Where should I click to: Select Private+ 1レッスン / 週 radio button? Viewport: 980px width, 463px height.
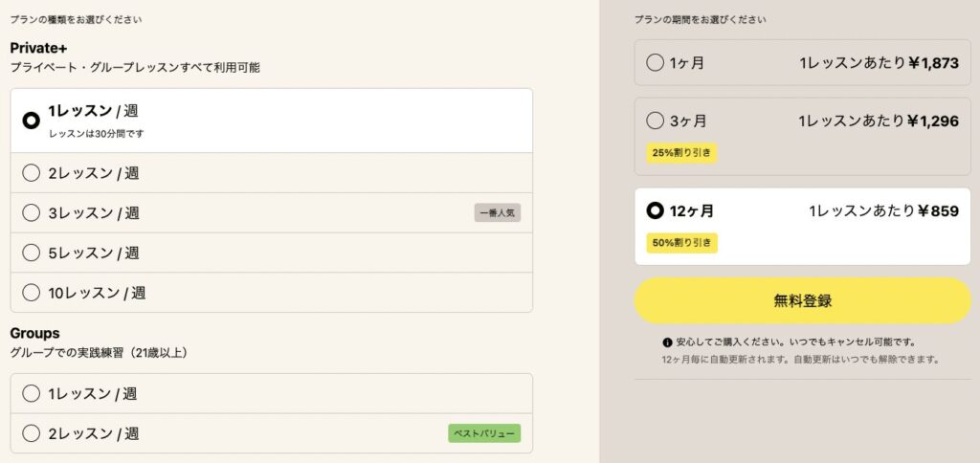[32, 121]
